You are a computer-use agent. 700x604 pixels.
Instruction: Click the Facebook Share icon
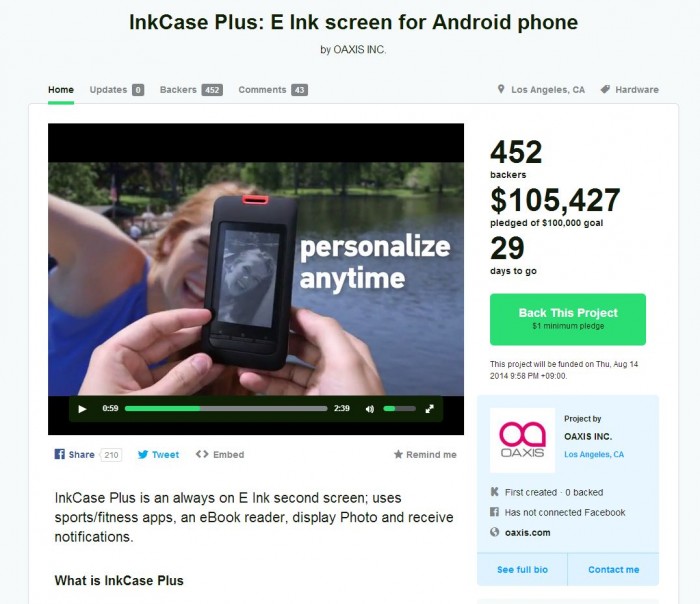pos(59,454)
